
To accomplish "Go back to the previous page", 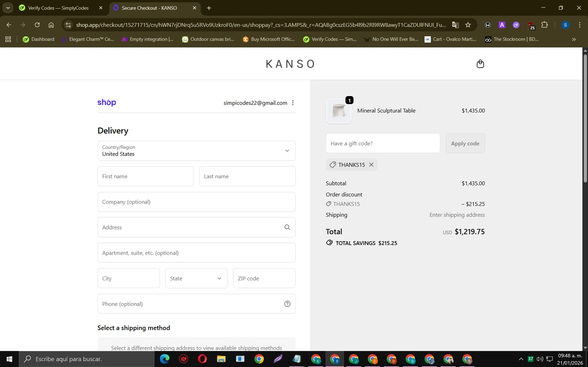I will (9, 25).
